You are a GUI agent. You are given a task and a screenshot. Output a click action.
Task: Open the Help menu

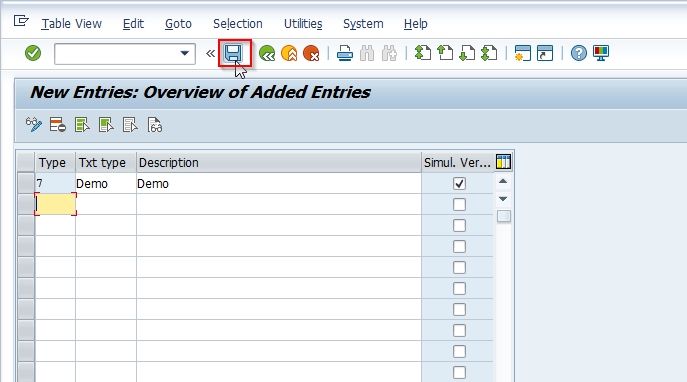[x=416, y=24]
